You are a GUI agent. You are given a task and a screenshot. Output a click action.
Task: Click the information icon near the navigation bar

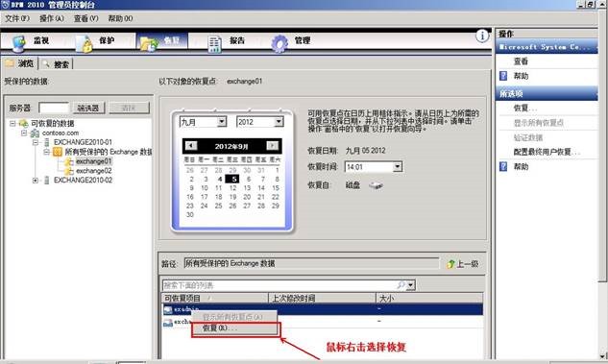pyautogui.click(x=482, y=36)
